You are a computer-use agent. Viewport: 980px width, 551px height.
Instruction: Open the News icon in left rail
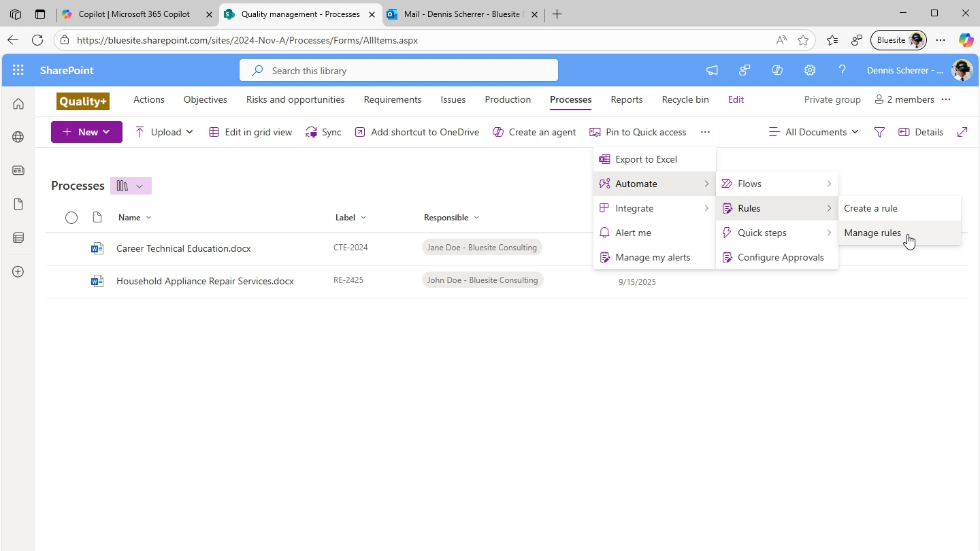click(18, 171)
